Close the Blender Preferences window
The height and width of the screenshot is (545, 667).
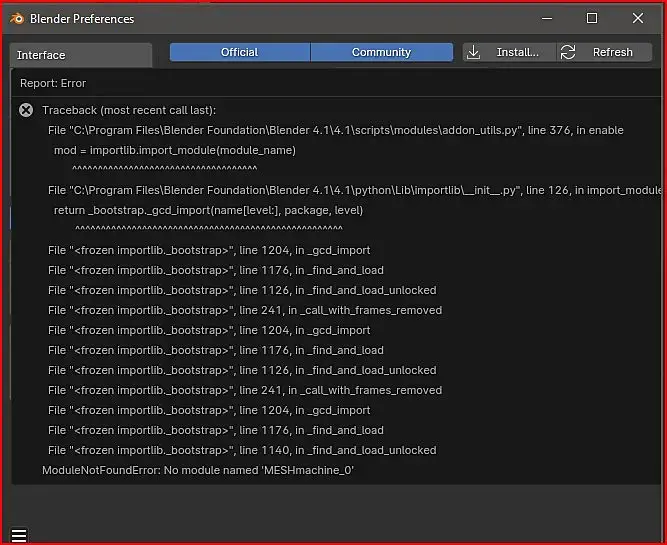tap(638, 18)
